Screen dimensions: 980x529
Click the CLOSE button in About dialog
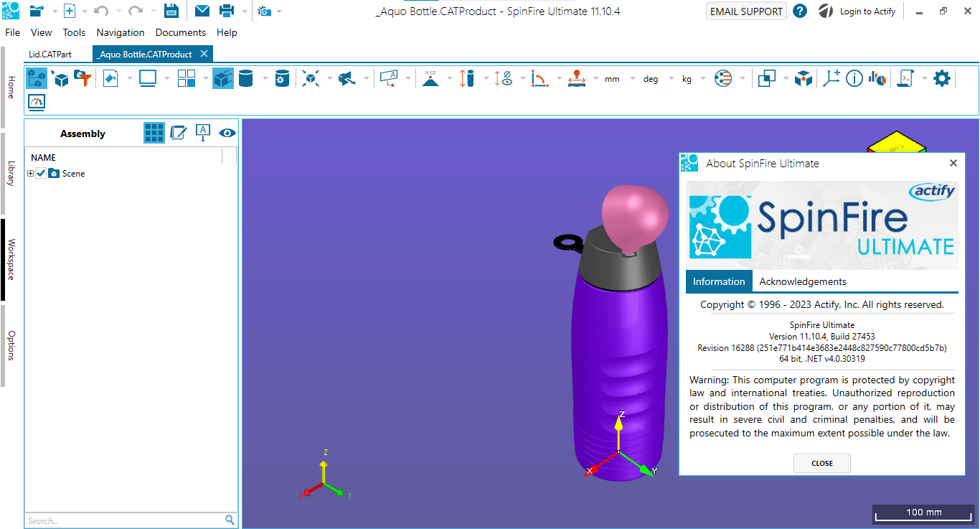(x=822, y=463)
